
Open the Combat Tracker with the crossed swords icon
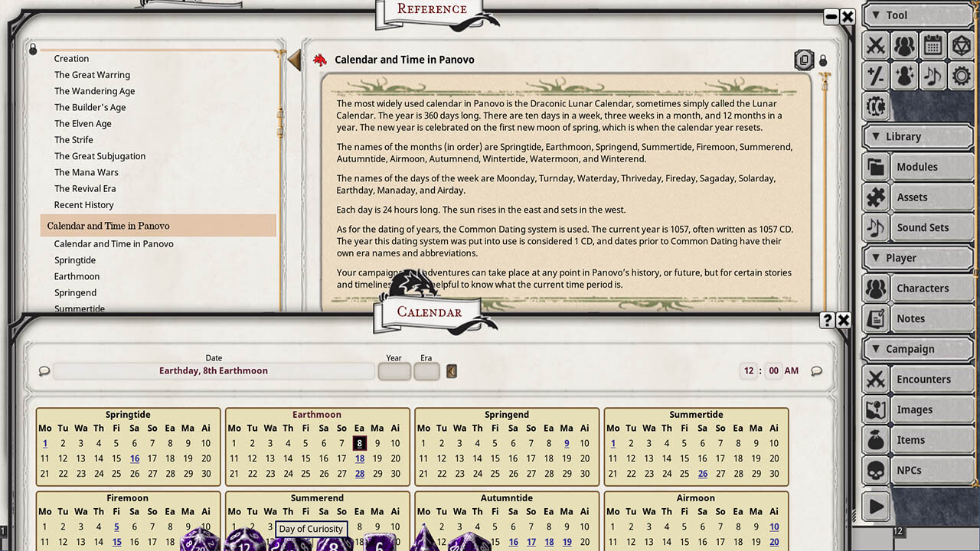point(875,46)
